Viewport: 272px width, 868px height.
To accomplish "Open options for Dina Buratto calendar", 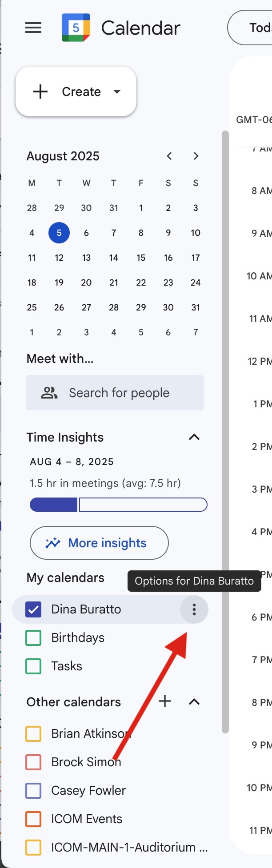I will tap(194, 609).
